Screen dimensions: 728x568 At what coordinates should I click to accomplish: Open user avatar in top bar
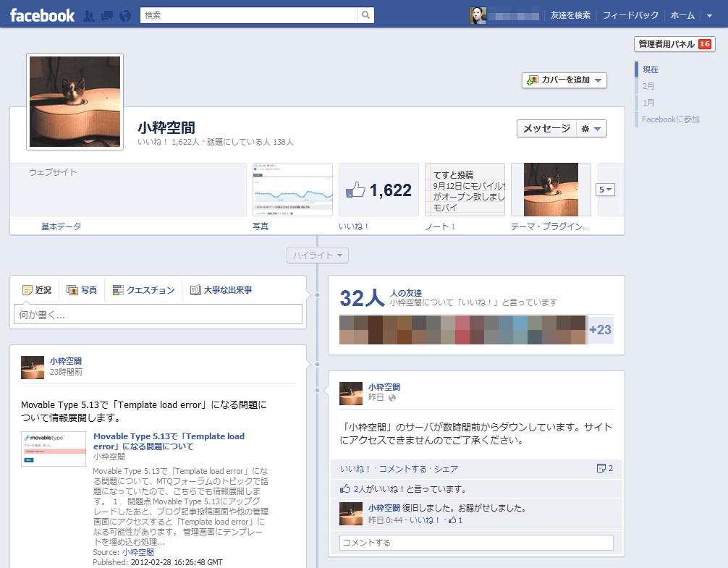coord(478,15)
